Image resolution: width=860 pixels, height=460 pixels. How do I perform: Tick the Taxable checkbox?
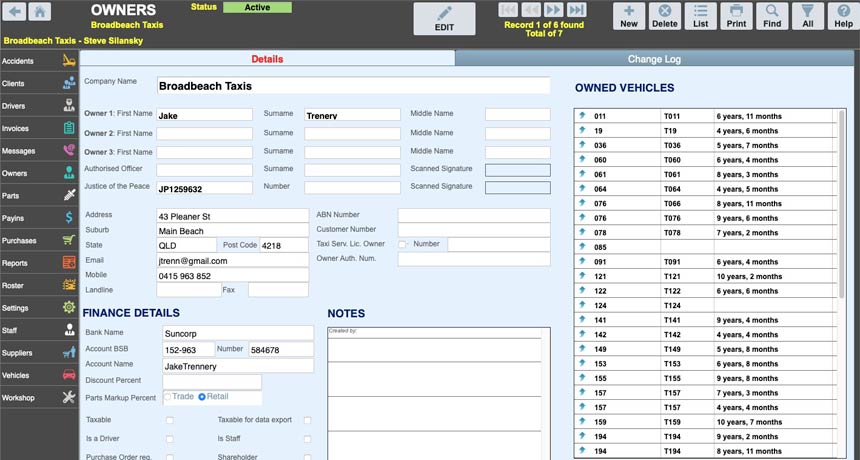click(170, 420)
